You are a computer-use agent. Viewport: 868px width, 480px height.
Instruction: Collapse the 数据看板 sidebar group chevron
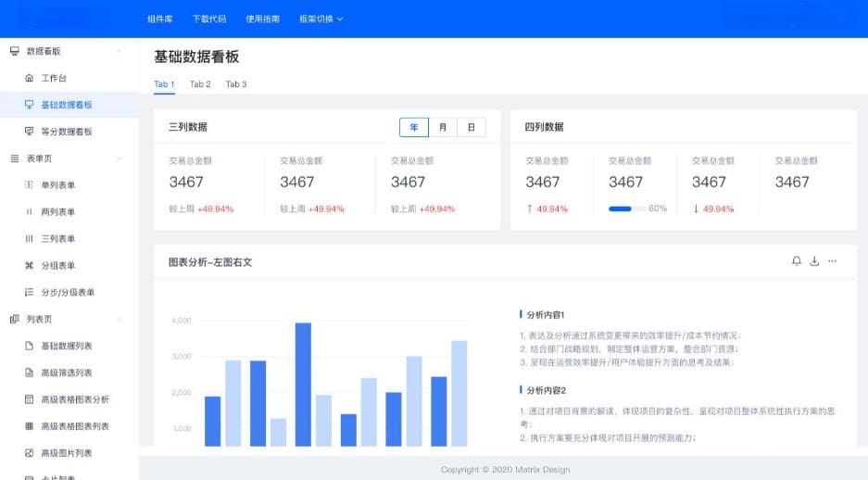click(x=119, y=52)
